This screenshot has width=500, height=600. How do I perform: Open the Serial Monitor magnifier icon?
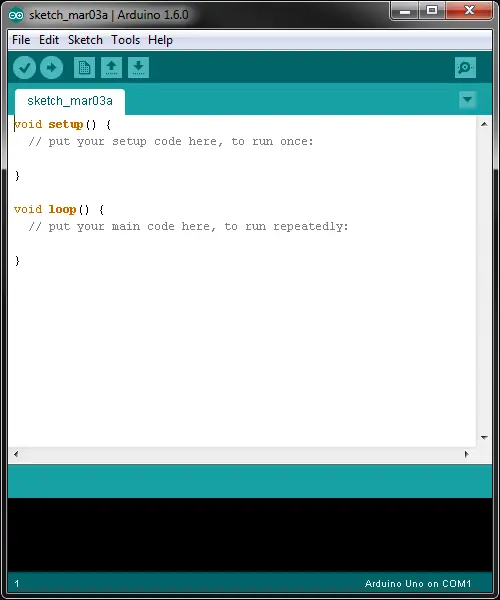pyautogui.click(x=465, y=68)
